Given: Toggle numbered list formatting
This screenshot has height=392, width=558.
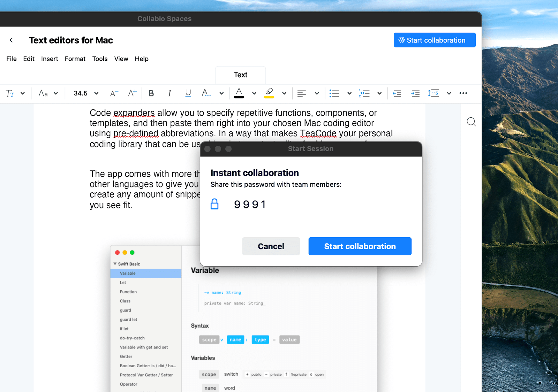Looking at the screenshot, I should (364, 93).
